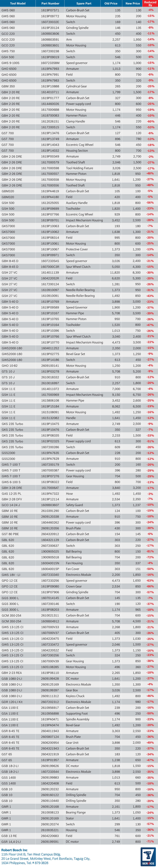Viewport: 158px width, 868px height.
Task: Select part number 160723358M
Action: [x=50, y=63]
